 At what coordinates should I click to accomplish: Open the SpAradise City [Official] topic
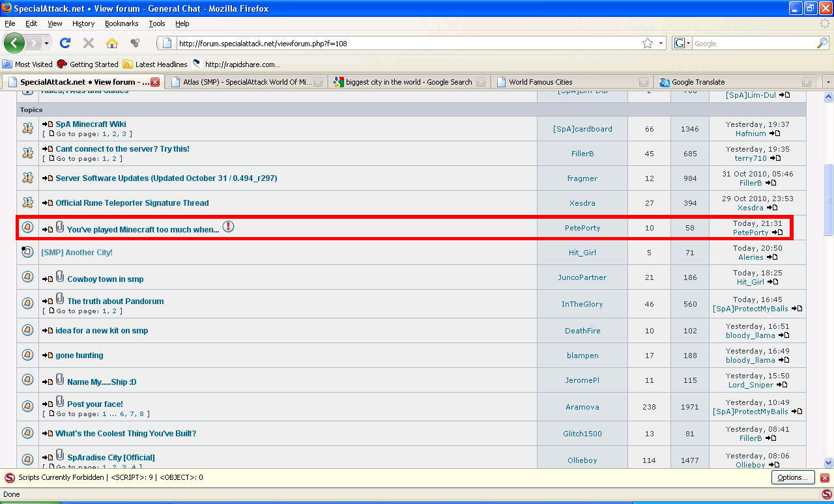111,458
